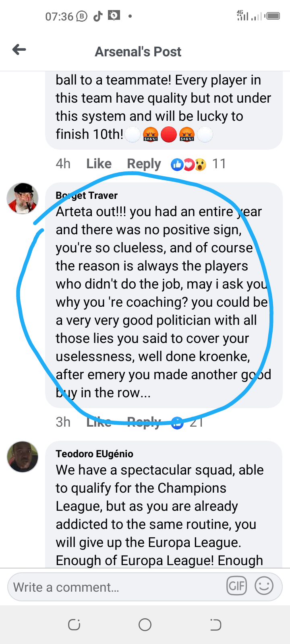Open the emoji smiley picker

[264, 586]
